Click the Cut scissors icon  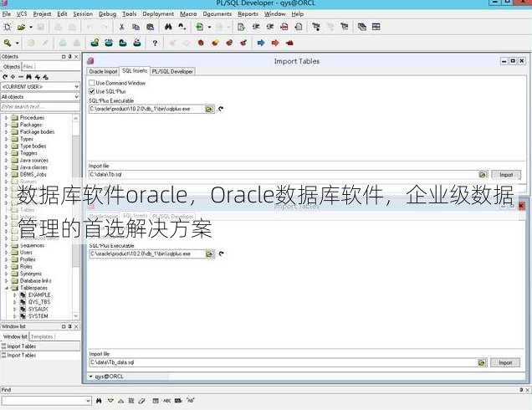[121, 27]
